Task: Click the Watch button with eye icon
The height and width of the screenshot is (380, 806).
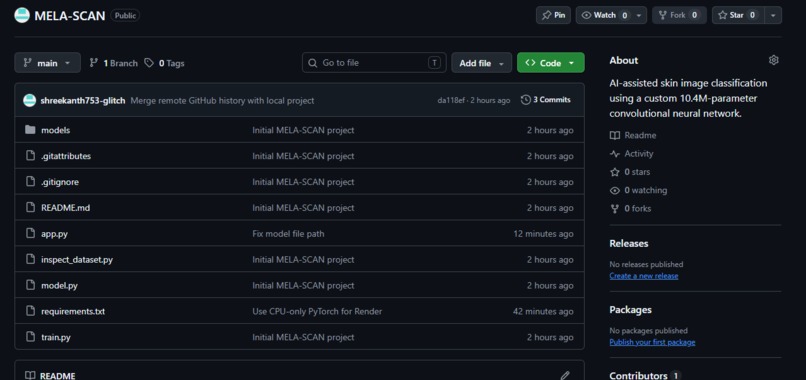Action: (x=604, y=15)
